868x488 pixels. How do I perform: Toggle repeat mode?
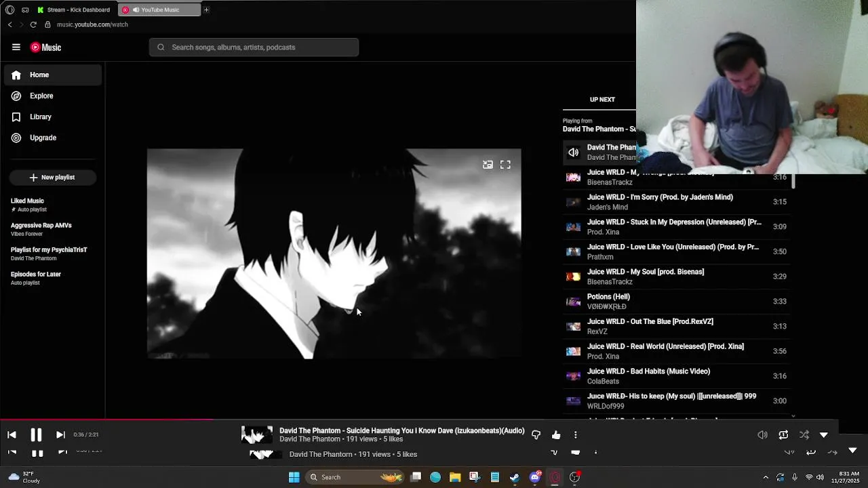[x=783, y=435]
